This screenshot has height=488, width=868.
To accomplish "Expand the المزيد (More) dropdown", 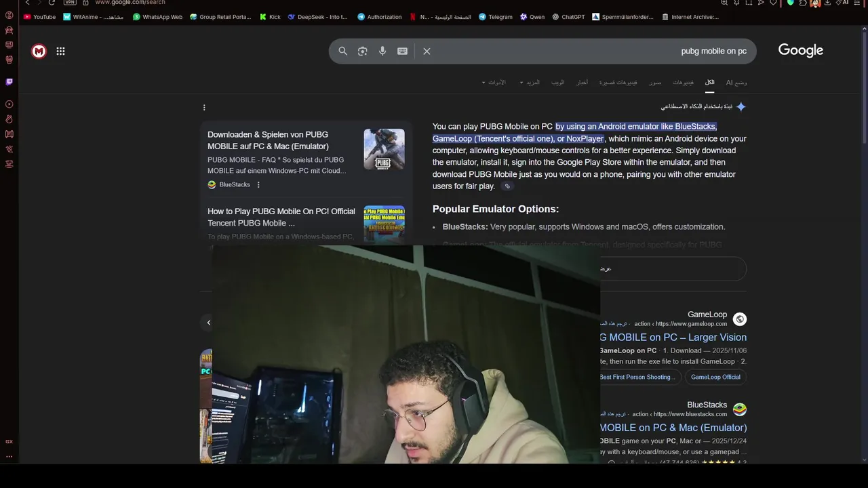I will 530,83.
